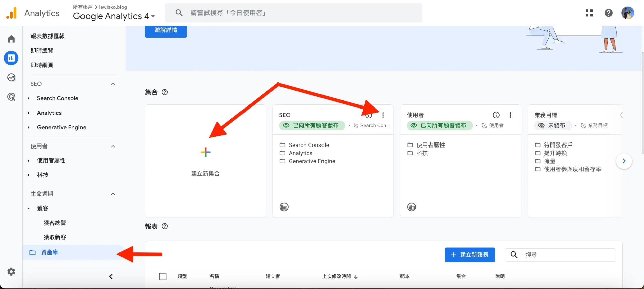This screenshot has height=289, width=644.
Task: Collapse the sidebar with the left chevron
Action: 111,276
